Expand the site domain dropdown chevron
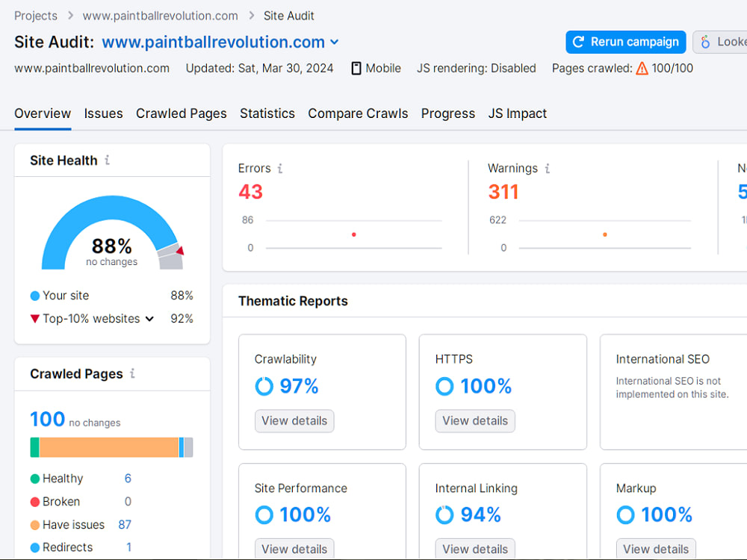747x560 pixels. [x=335, y=43]
